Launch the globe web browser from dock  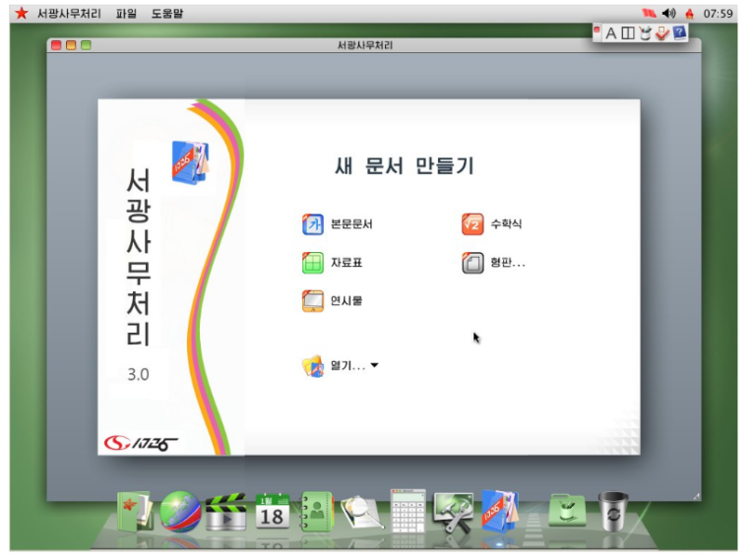pos(180,513)
